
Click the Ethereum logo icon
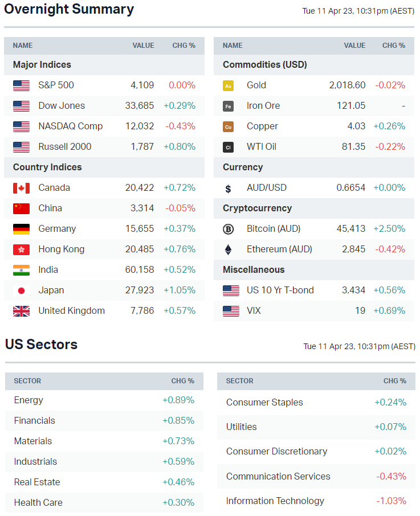228,249
